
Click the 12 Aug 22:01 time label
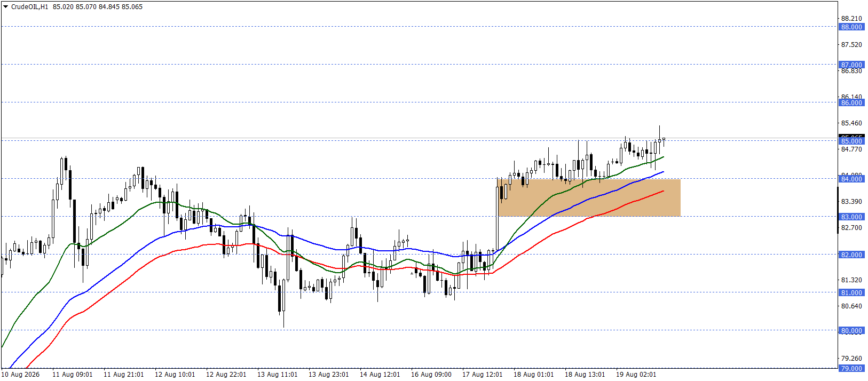point(226,375)
